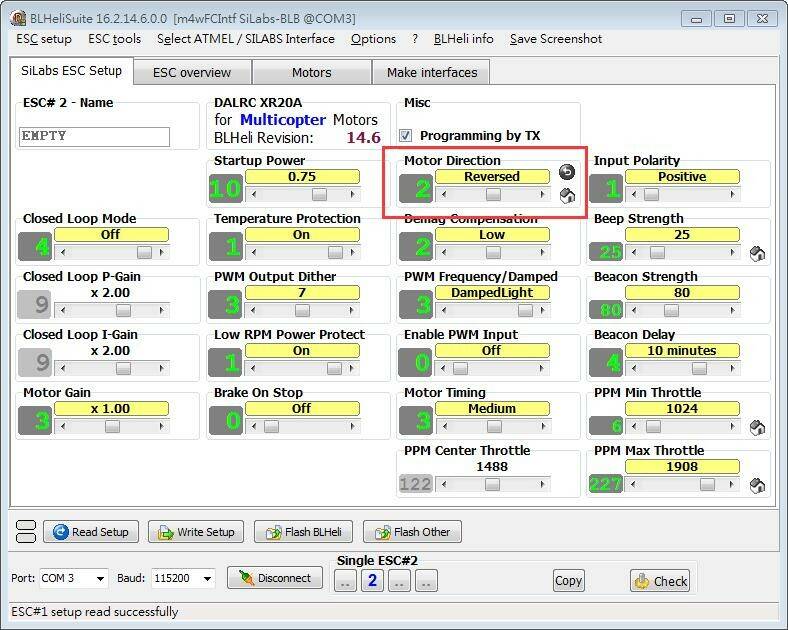Switch to the SiLabs ESC Setup tab
This screenshot has height=630, width=788.
[71, 71]
